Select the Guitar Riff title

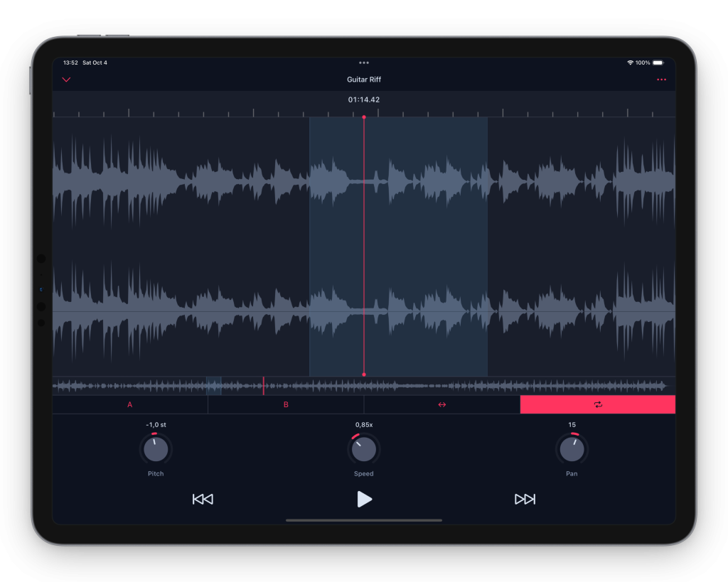[x=364, y=80]
